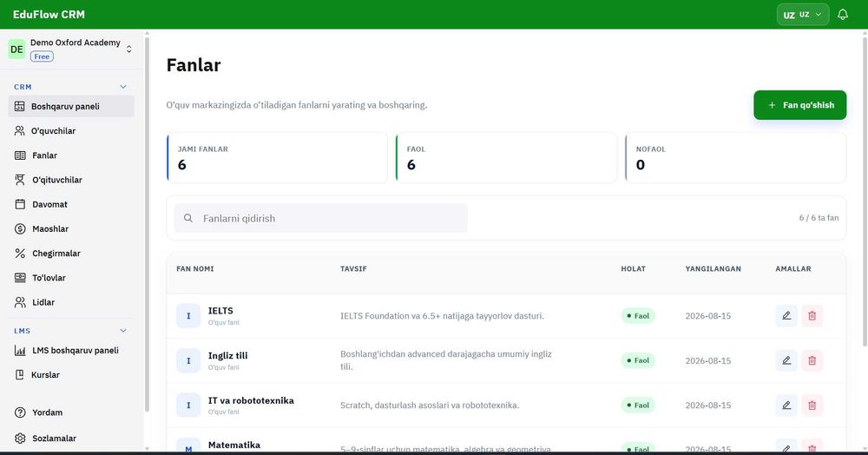The image size is (868, 455).
Task: Click the Faol badge in IELTS row
Action: [x=638, y=315]
